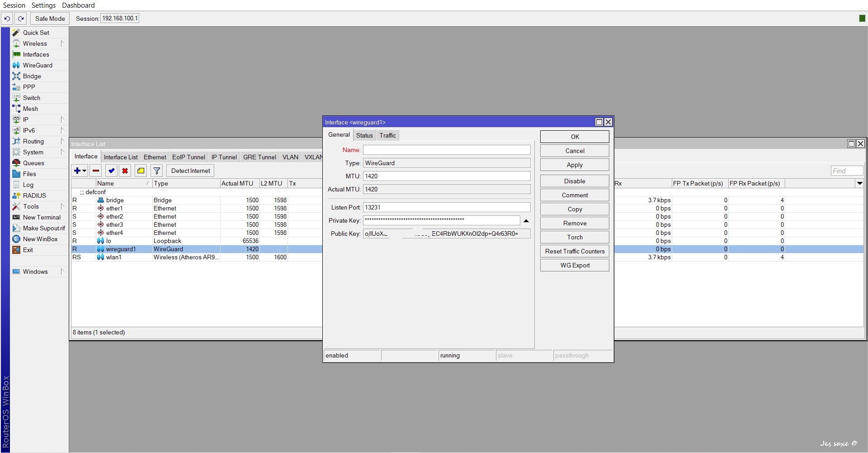
Task: Click Apply button in dialog
Action: coord(575,165)
